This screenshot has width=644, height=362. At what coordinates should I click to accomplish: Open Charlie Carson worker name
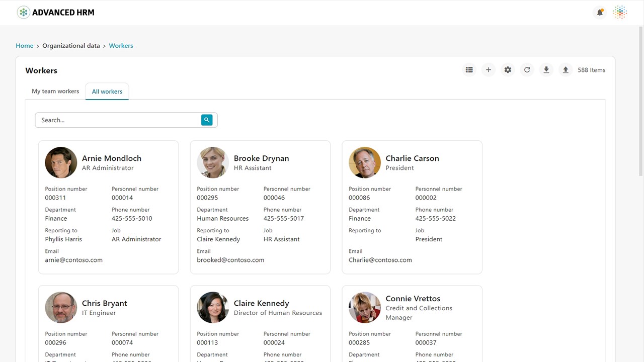pyautogui.click(x=412, y=158)
